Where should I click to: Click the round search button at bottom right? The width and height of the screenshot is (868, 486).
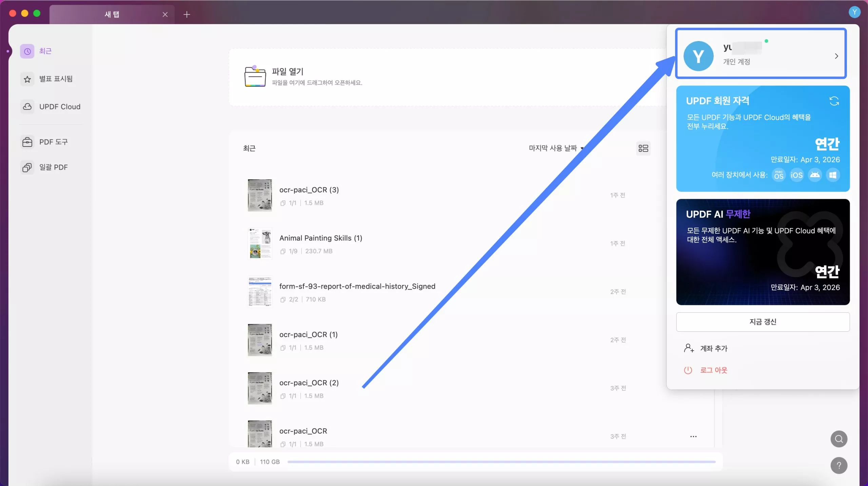(839, 439)
